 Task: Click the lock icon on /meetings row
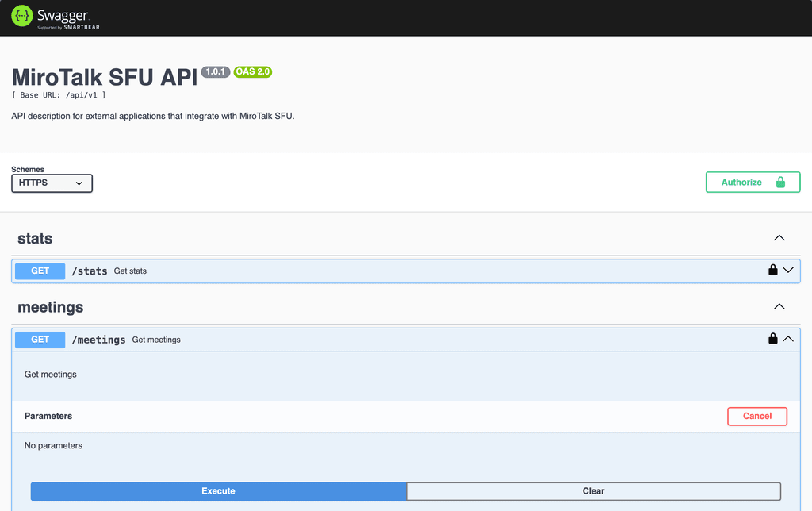pyautogui.click(x=772, y=339)
